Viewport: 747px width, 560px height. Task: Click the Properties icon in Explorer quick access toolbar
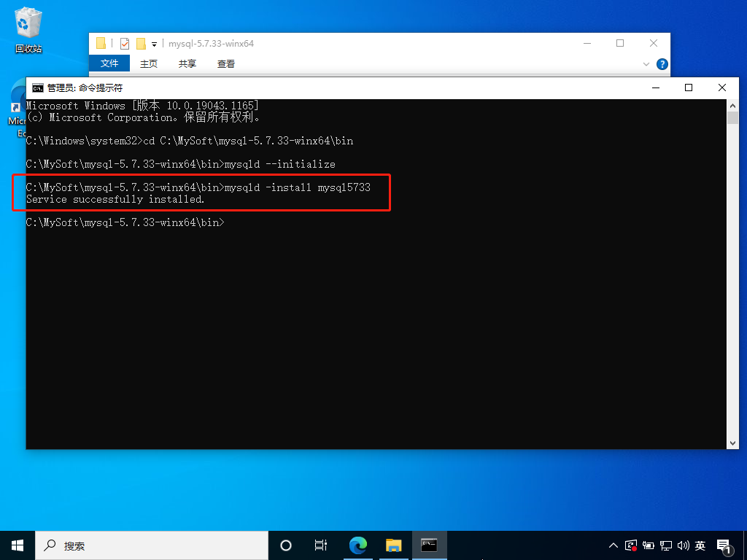point(124,44)
